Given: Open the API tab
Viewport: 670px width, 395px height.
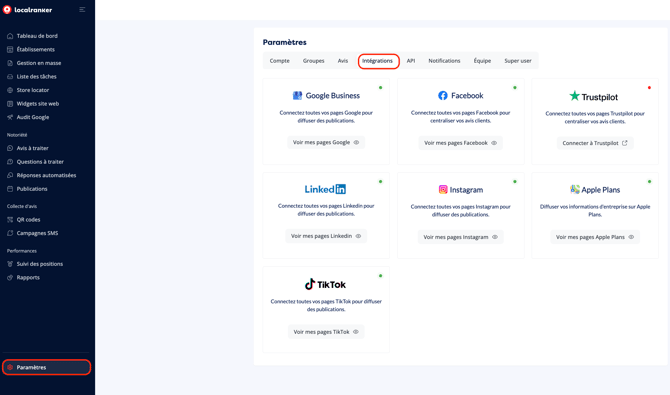Looking at the screenshot, I should [x=411, y=61].
